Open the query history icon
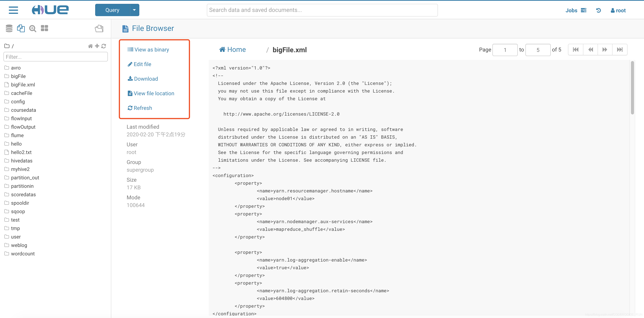The height and width of the screenshot is (318, 644). pyautogui.click(x=598, y=10)
